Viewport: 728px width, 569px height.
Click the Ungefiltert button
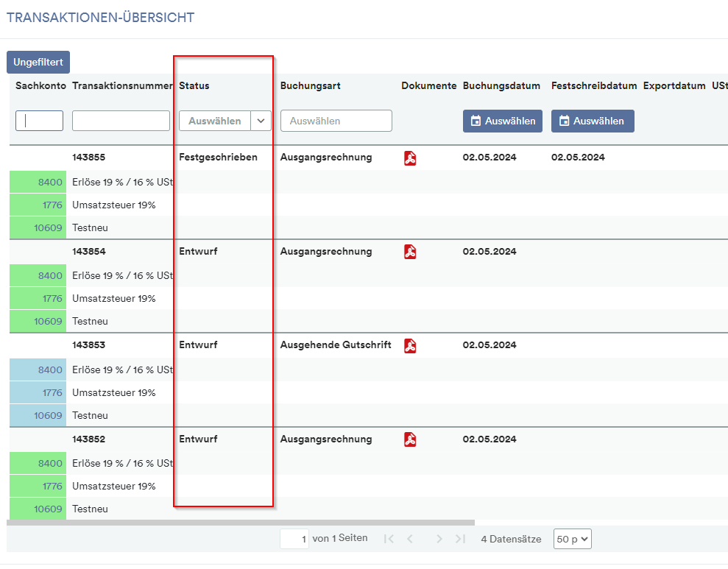click(x=38, y=62)
